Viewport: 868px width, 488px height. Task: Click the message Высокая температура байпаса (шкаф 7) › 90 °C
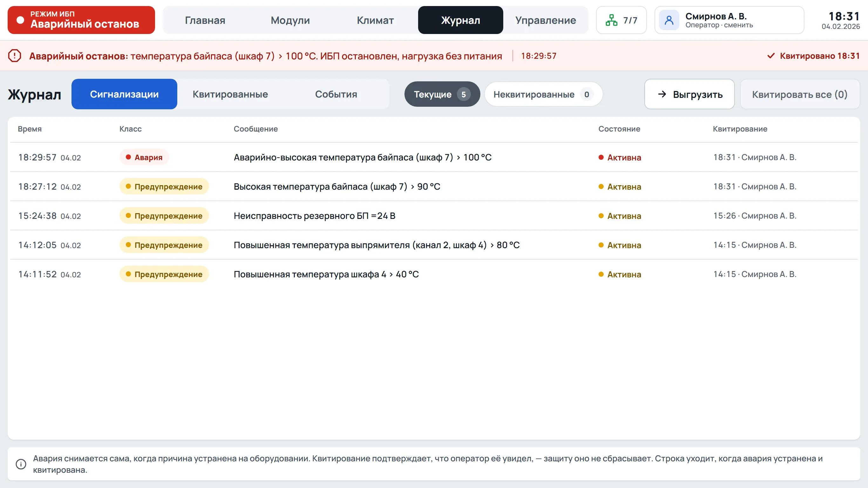pyautogui.click(x=337, y=186)
